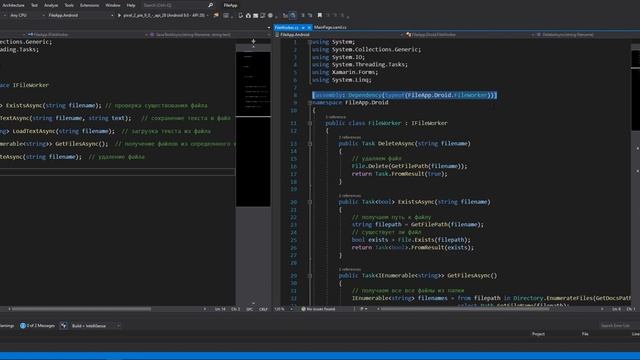This screenshot has height=360, width=640.
Task: Click the split-editor plus icon above left scrollbar
Action: pos(253,41)
